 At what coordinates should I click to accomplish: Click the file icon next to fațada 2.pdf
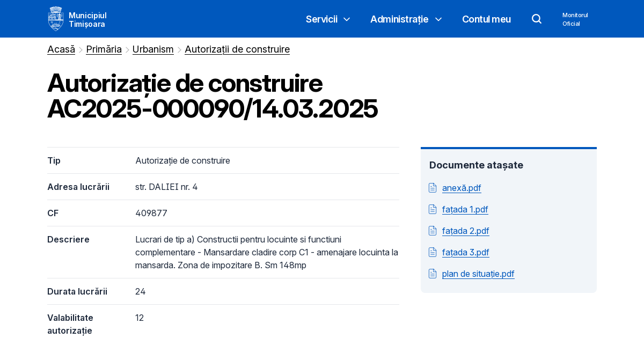point(433,230)
